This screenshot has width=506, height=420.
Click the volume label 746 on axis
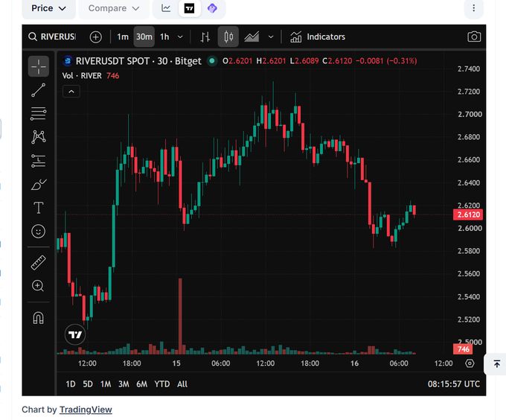coord(463,349)
